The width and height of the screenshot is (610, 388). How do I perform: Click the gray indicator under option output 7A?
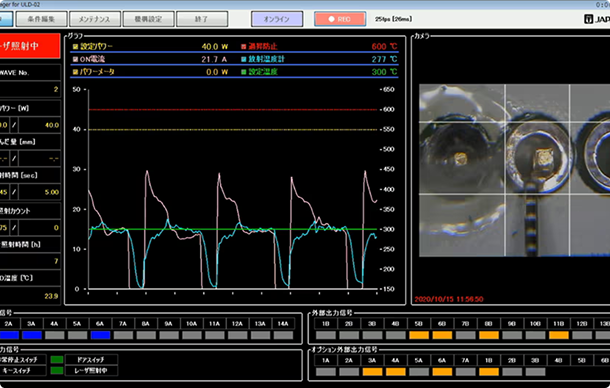[466, 372]
